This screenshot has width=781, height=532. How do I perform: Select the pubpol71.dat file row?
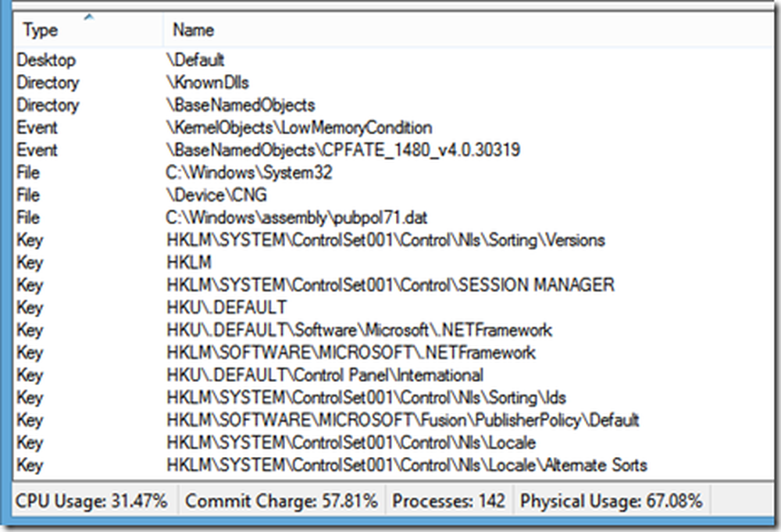[x=297, y=218]
